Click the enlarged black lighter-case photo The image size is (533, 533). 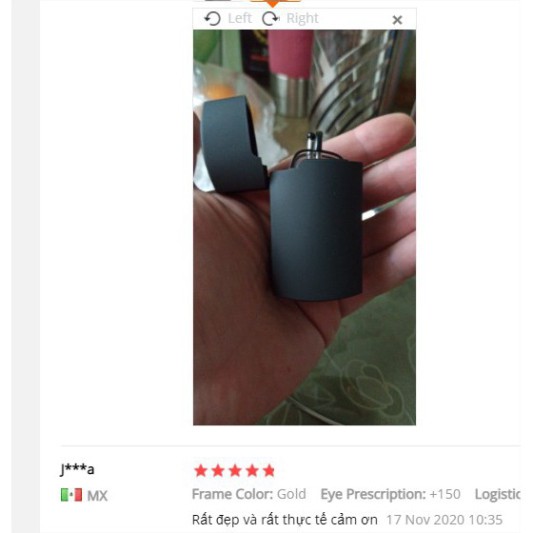pyautogui.click(x=304, y=227)
